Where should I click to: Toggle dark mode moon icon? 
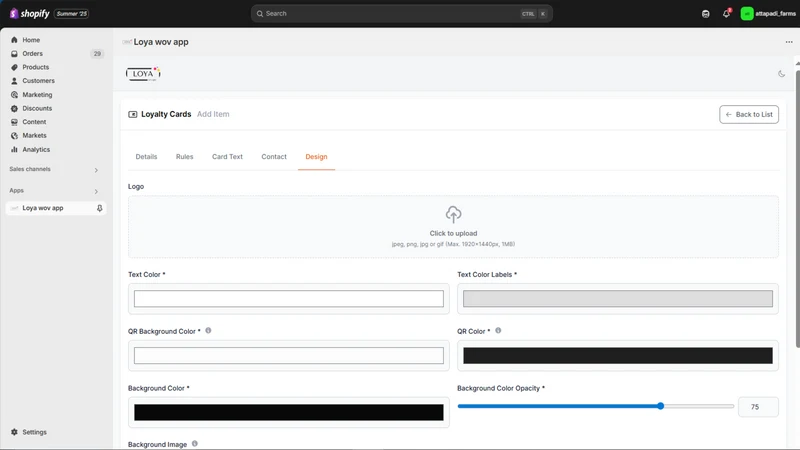(x=781, y=74)
